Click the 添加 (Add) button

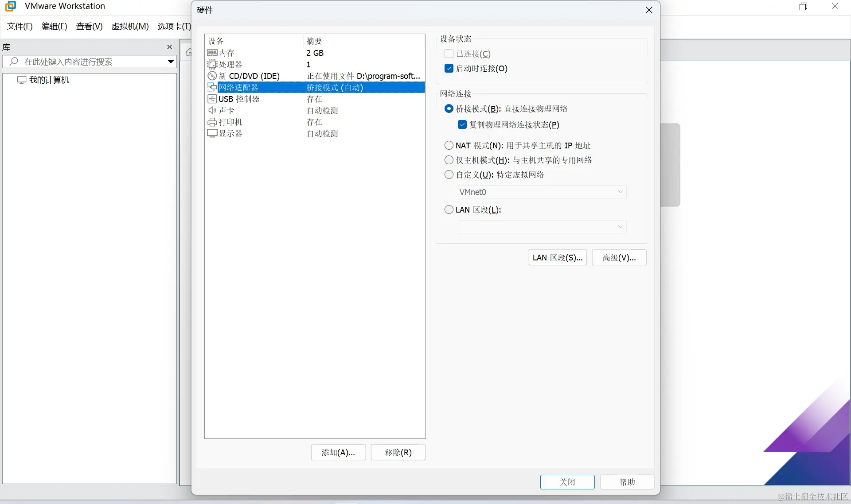(x=338, y=453)
